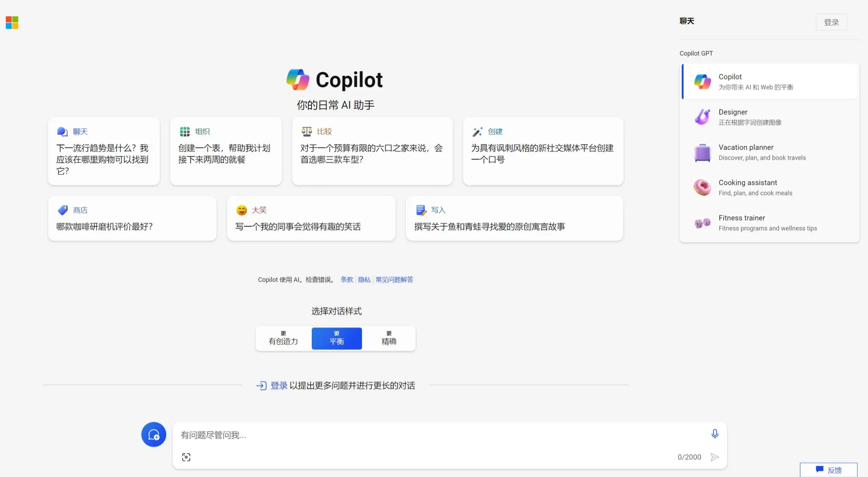Open the 隐私 privacy link

click(x=364, y=280)
